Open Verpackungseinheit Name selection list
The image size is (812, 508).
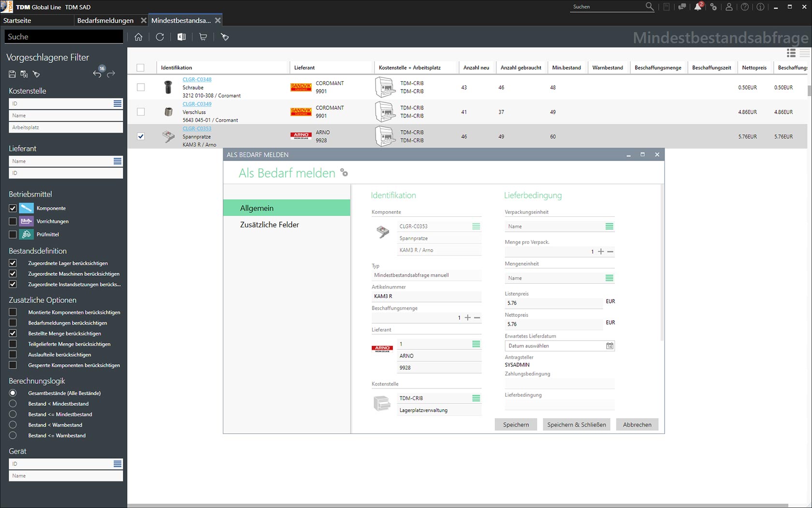(609, 226)
